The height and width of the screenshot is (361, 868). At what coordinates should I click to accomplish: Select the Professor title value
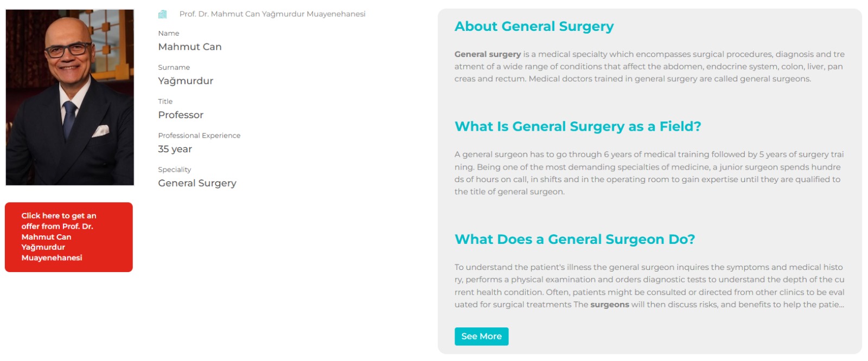click(x=181, y=115)
